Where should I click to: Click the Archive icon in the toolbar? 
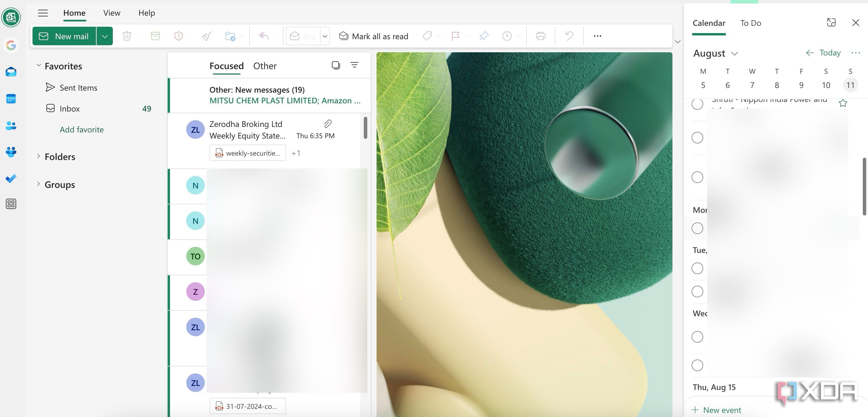click(155, 36)
